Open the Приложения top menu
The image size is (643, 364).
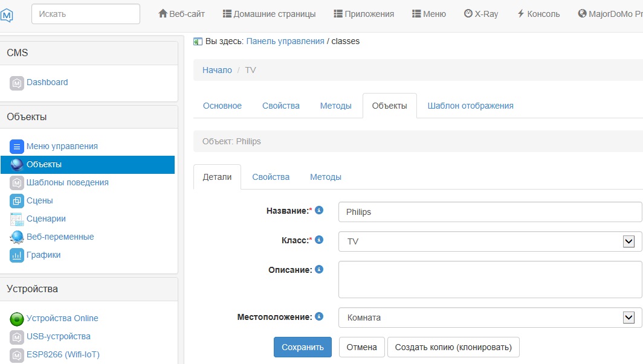pyautogui.click(x=364, y=14)
